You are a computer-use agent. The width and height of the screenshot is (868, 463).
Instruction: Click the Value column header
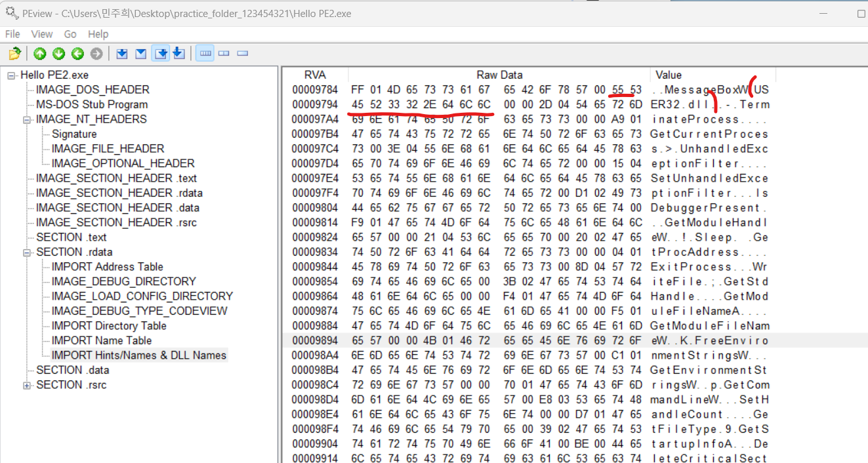click(x=669, y=75)
